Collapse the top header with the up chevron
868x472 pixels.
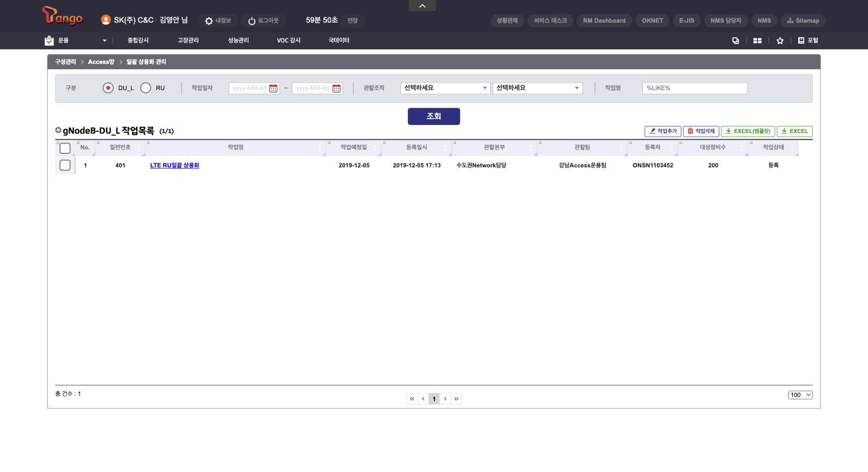tap(422, 6)
